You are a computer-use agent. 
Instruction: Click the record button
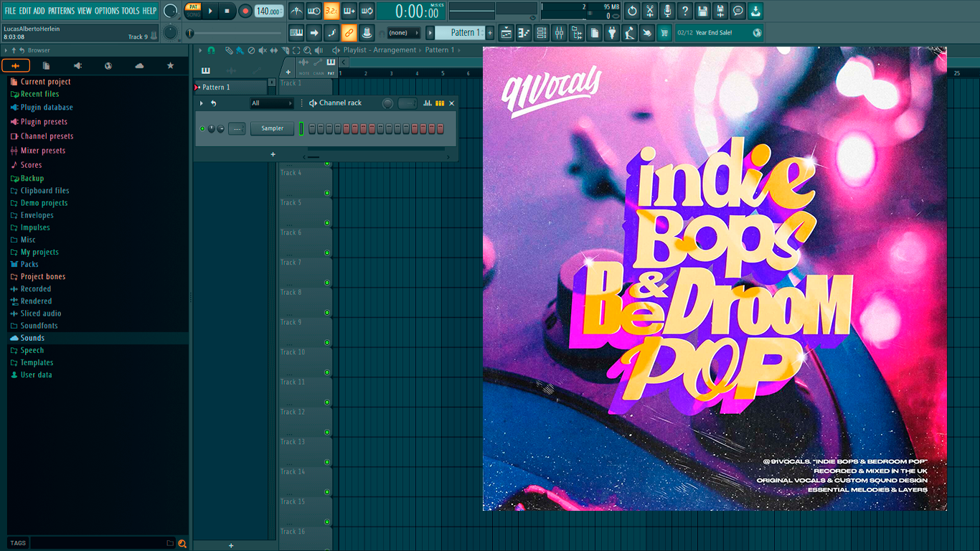(245, 11)
